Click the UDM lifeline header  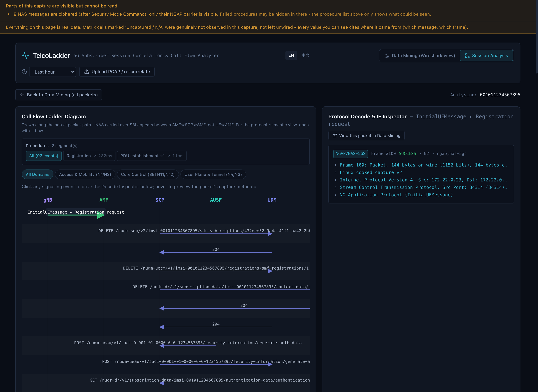272,200
